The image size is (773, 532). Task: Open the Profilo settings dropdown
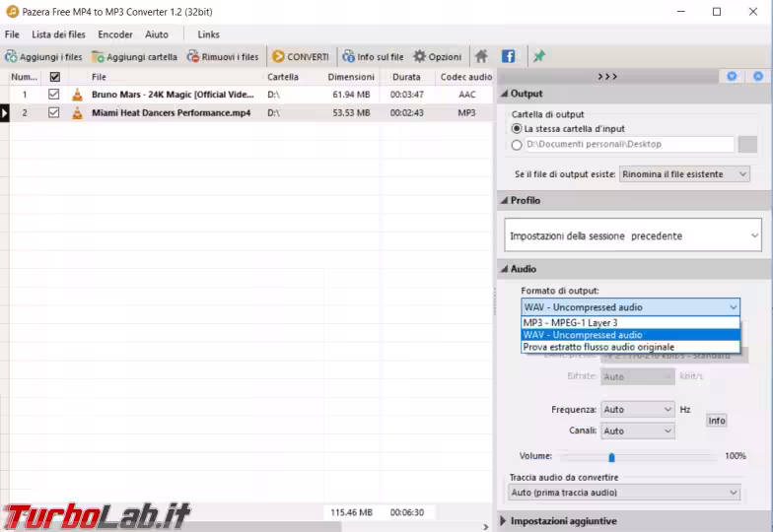tap(633, 235)
